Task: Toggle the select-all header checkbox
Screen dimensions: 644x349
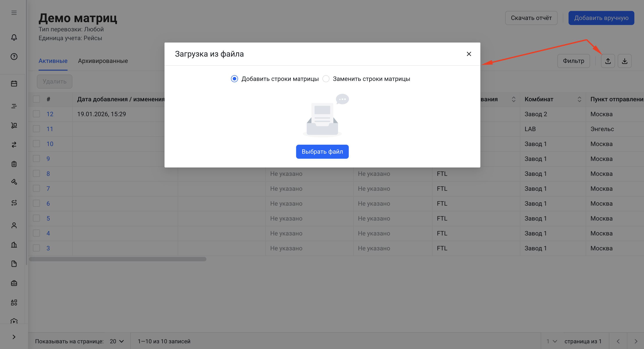Action: pos(36,99)
